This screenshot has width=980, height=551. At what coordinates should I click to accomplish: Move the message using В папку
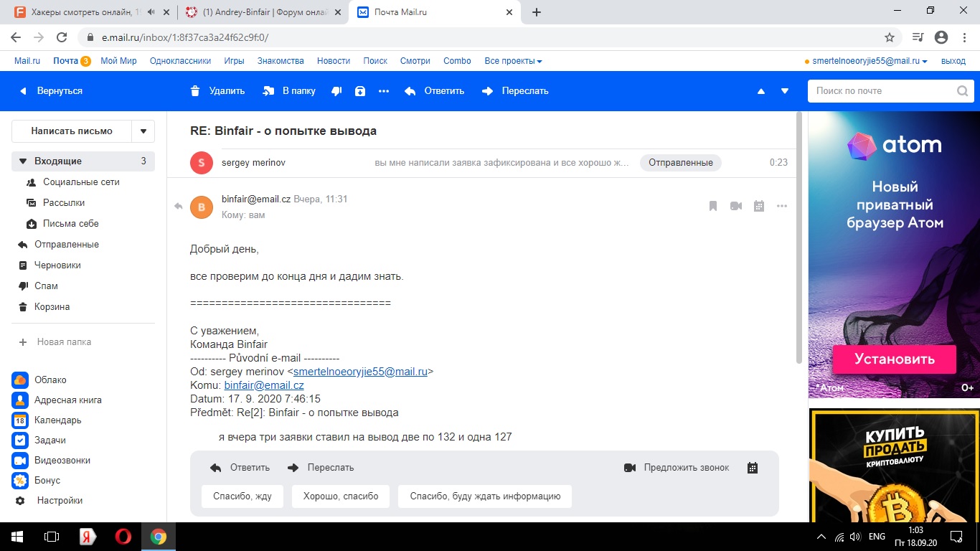pos(289,91)
